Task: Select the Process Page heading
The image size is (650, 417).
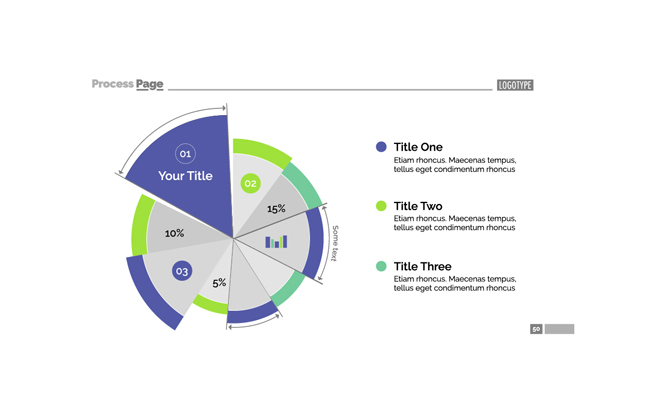Action: coord(127,84)
